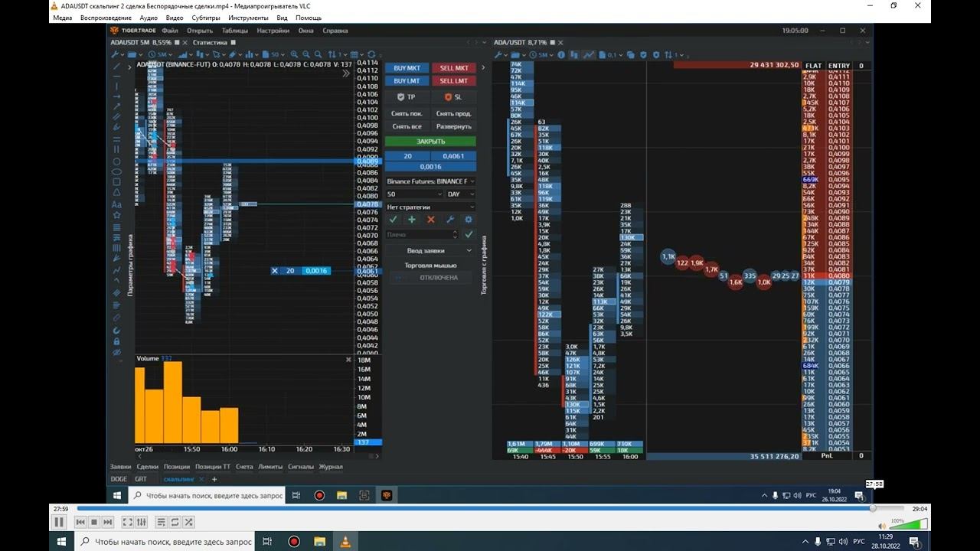The width and height of the screenshot is (980, 551).
Task: Toggle VLC fullscreen button
Action: [128, 522]
